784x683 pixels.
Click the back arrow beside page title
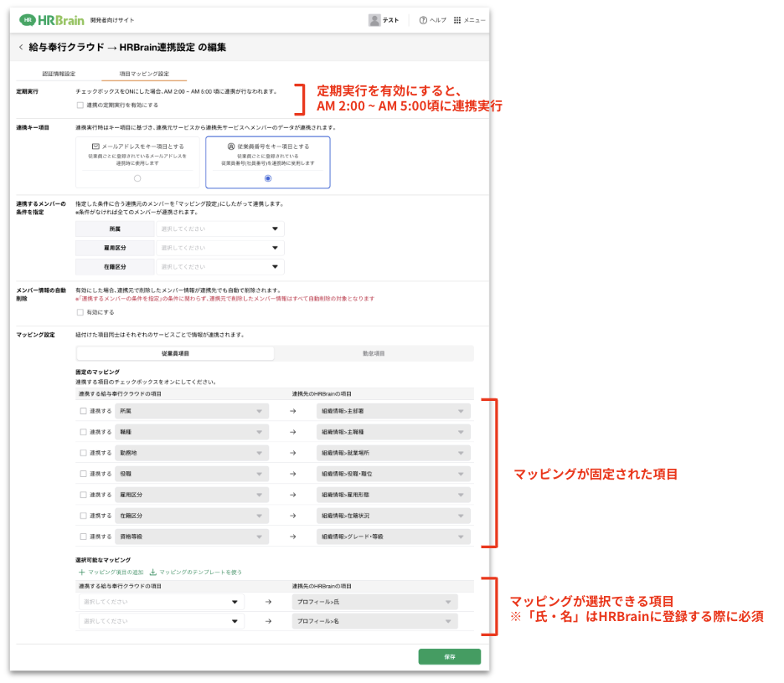21,48
